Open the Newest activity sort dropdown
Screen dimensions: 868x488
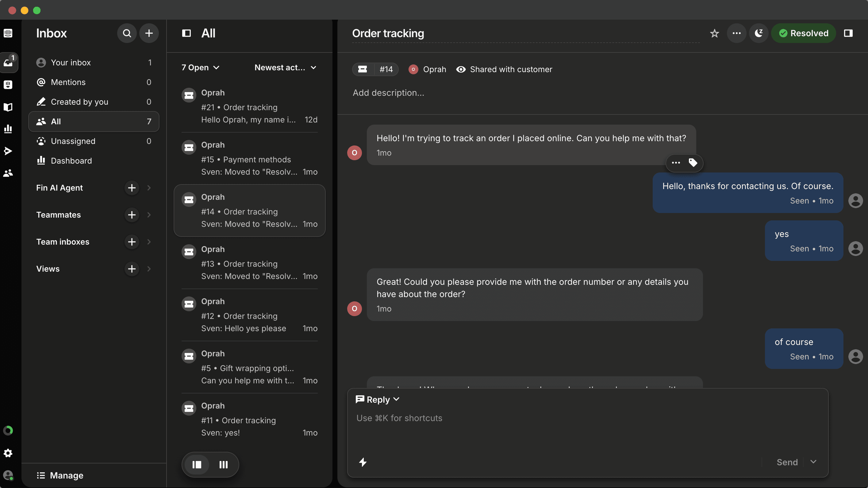click(285, 68)
